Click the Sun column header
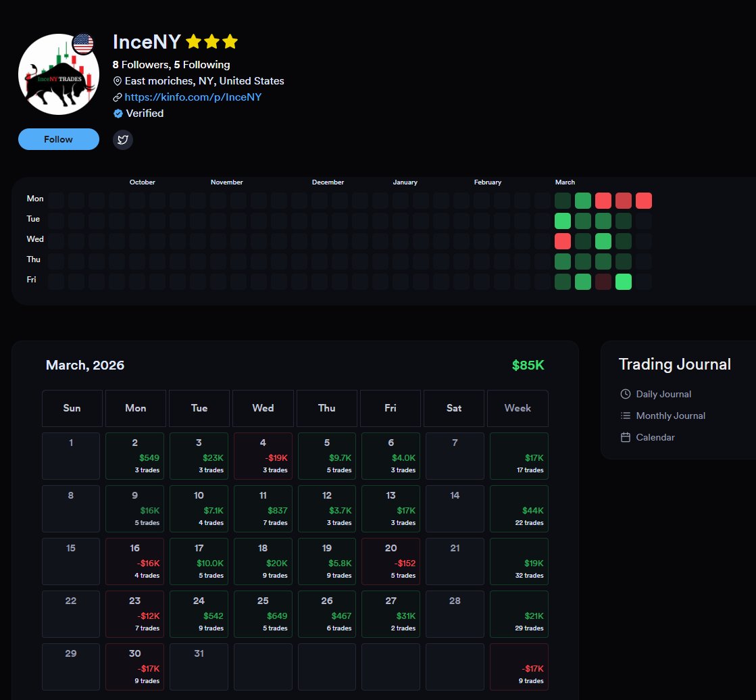 (x=72, y=408)
